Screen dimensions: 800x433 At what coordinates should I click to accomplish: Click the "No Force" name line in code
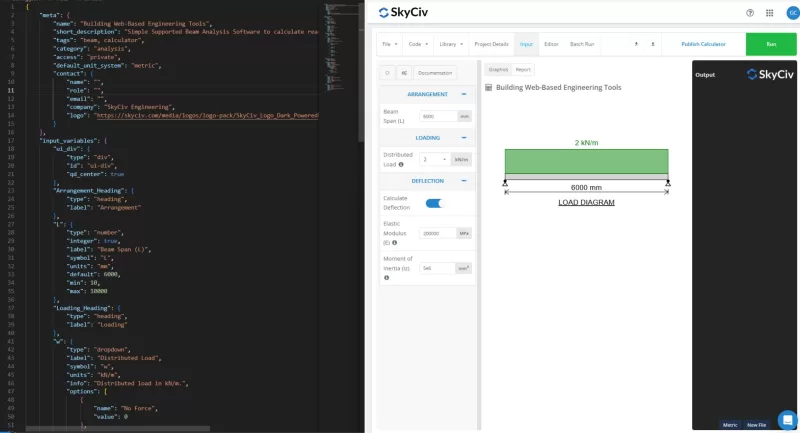pyautogui.click(x=126, y=409)
